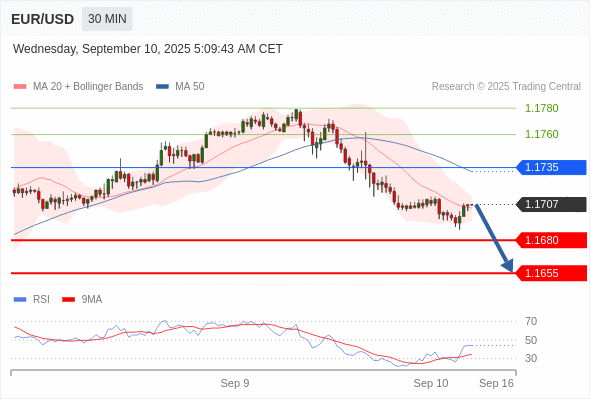Viewport: 590px width, 400px height.
Task: Click the 1.1780 resistance level label
Action: pyautogui.click(x=542, y=108)
